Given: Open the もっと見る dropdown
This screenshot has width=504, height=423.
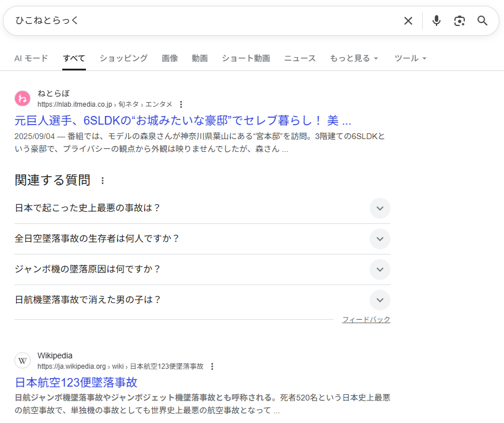Looking at the screenshot, I should tap(353, 58).
